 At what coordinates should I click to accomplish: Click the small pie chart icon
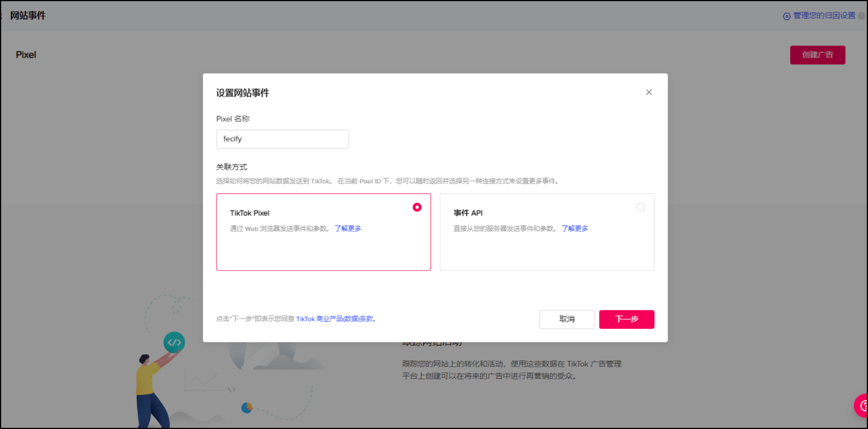point(247,408)
